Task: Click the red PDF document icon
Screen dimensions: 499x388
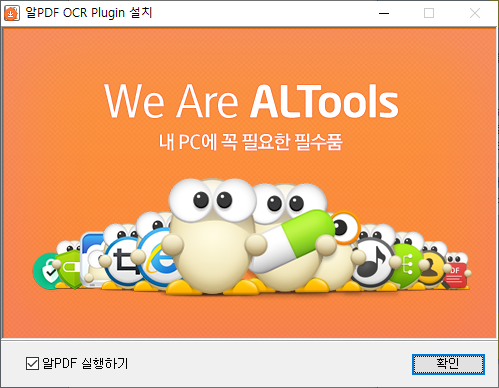Action: click(455, 275)
